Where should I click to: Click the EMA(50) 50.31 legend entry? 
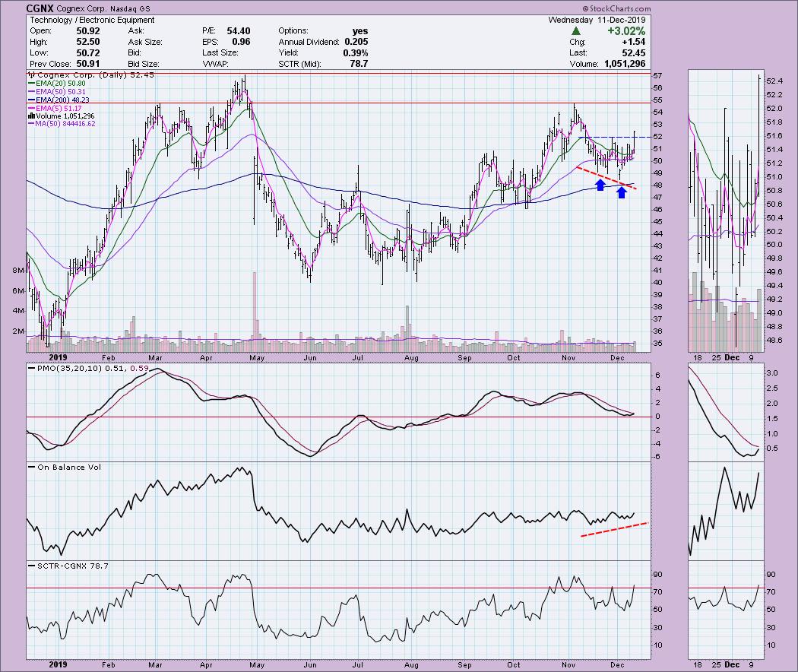[57, 92]
